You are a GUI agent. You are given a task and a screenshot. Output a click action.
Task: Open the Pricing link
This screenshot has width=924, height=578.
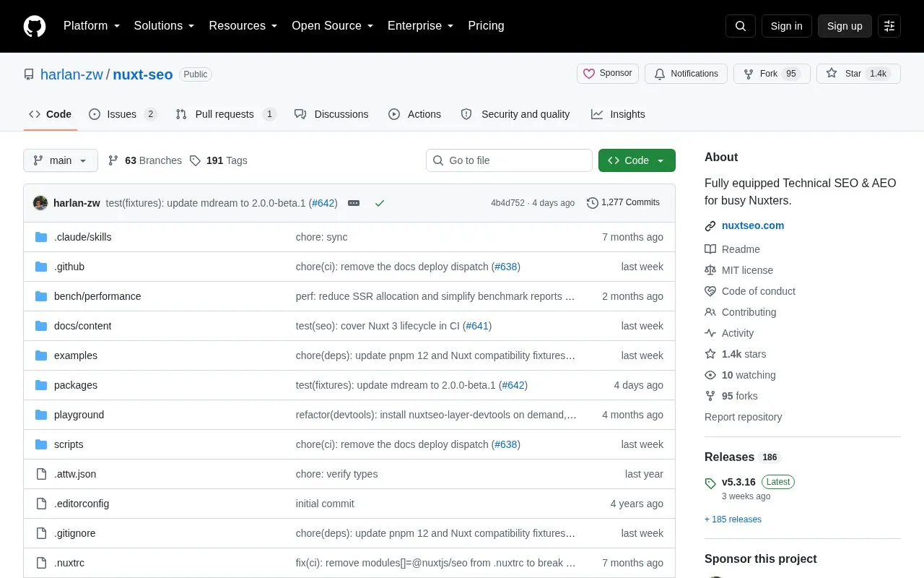(x=486, y=26)
